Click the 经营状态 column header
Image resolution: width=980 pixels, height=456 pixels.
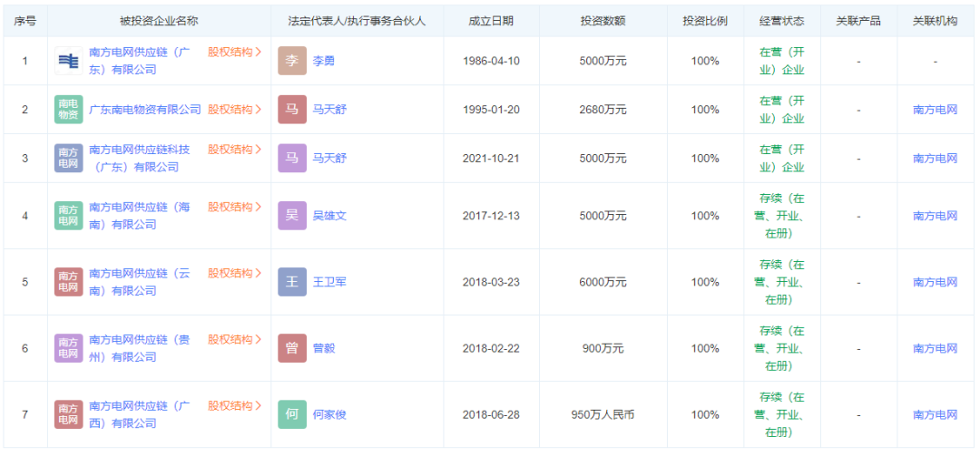[781, 21]
